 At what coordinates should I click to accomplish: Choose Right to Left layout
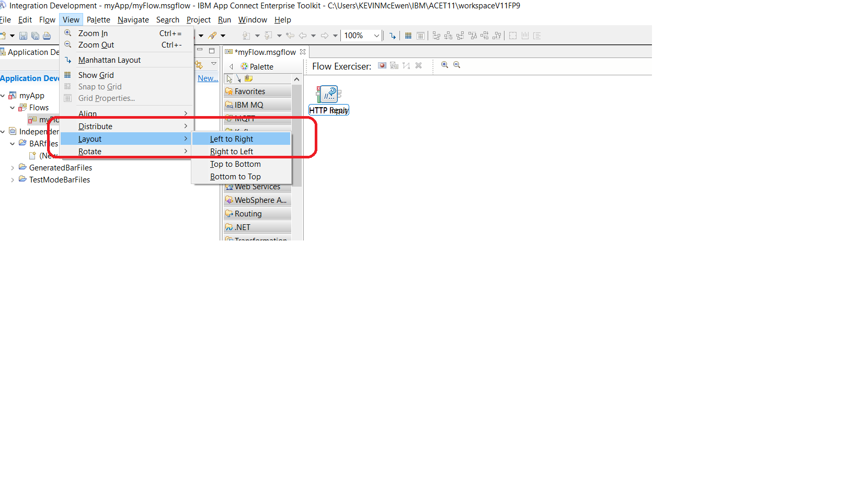(x=242, y=152)
